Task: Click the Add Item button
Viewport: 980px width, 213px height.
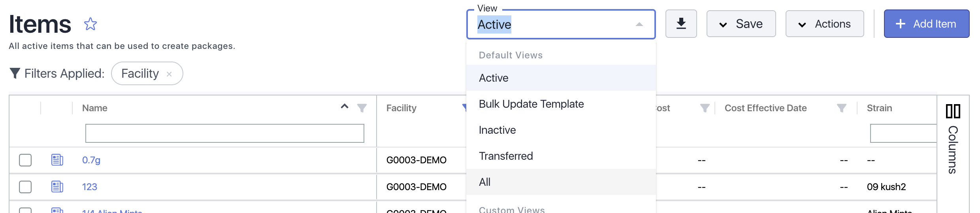Action: tap(926, 24)
